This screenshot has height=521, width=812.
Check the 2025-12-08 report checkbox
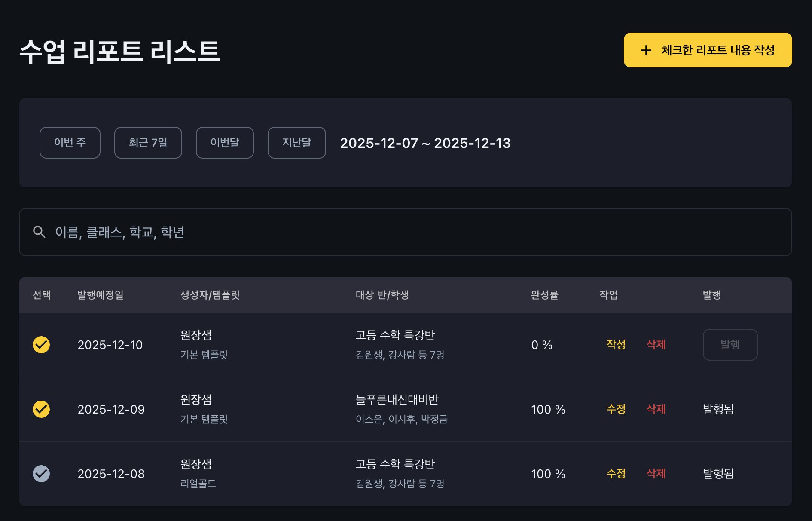[41, 474]
